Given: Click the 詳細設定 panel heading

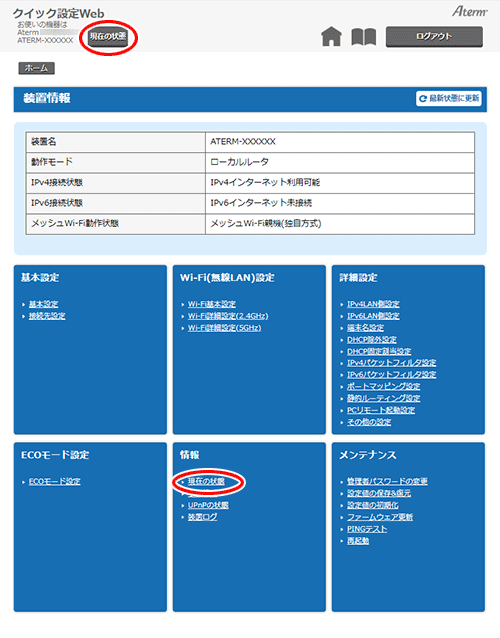Looking at the screenshot, I should (x=358, y=277).
